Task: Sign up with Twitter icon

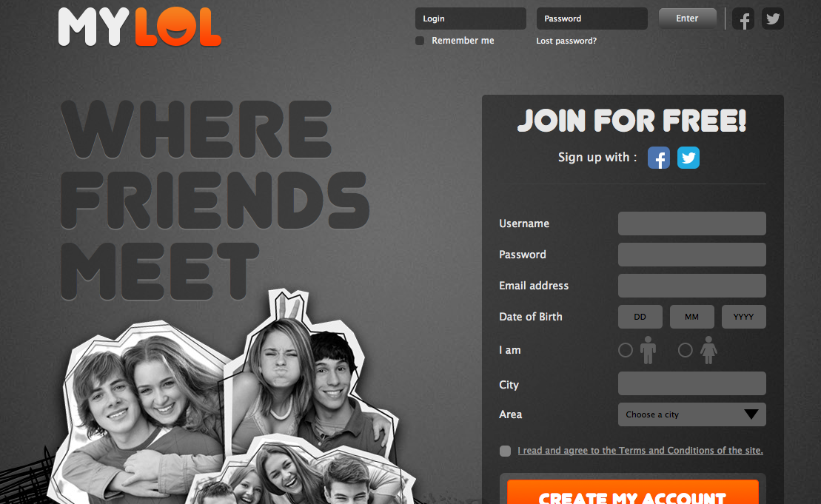Action: click(688, 158)
